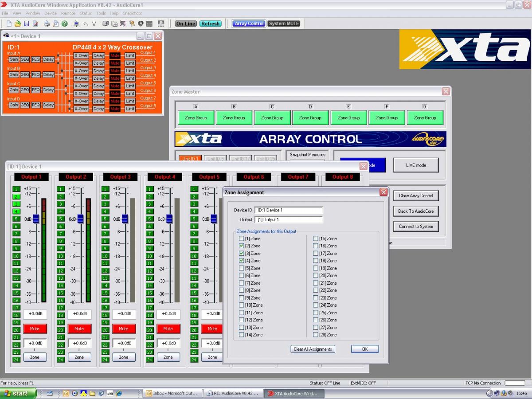
Task: Check the [15] Zone assignment box
Action: (x=316, y=239)
